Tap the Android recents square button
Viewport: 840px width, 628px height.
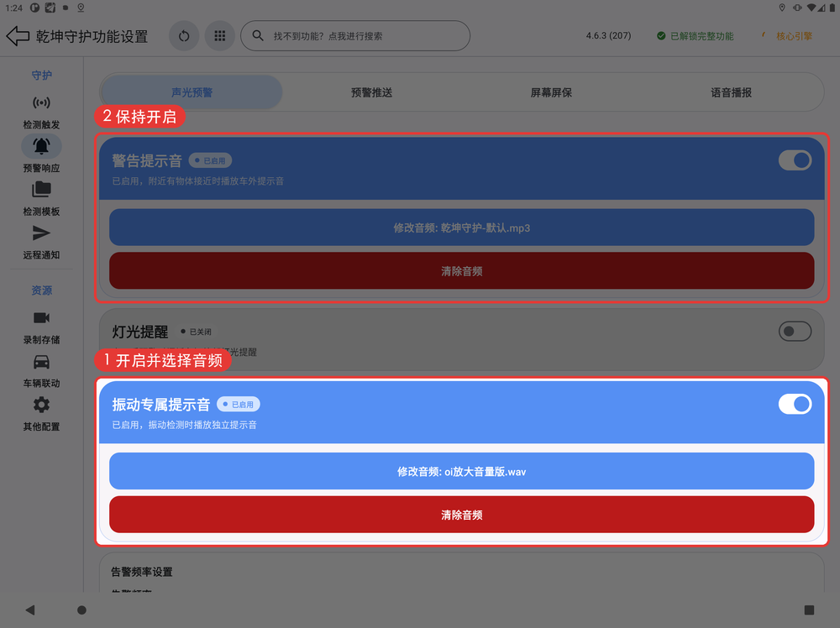[x=809, y=610]
